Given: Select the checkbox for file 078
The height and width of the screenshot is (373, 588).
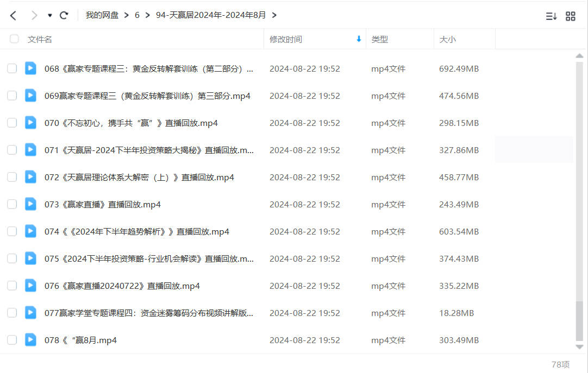Looking at the screenshot, I should pyautogui.click(x=12, y=340).
